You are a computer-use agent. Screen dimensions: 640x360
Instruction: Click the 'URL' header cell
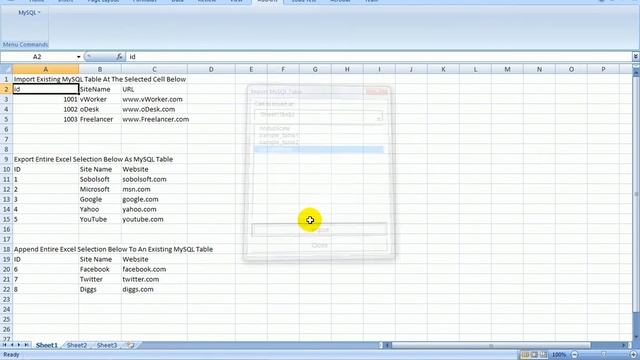[x=154, y=89]
